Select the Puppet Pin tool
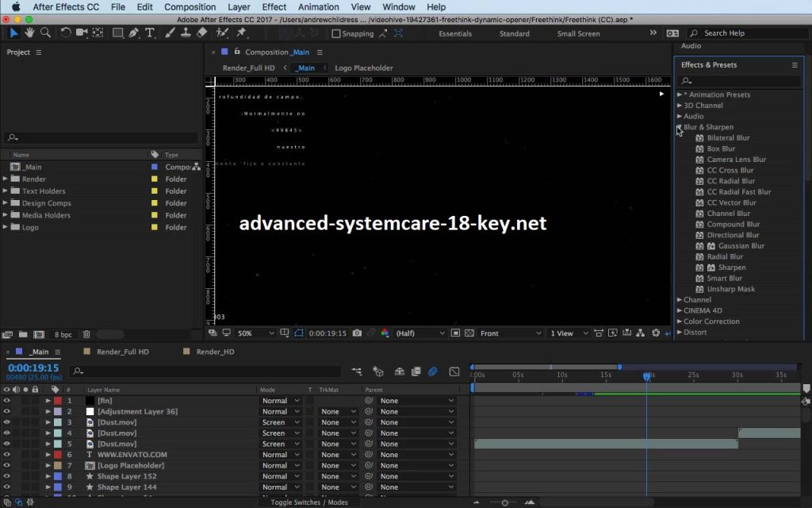The width and height of the screenshot is (812, 508). pos(241,33)
